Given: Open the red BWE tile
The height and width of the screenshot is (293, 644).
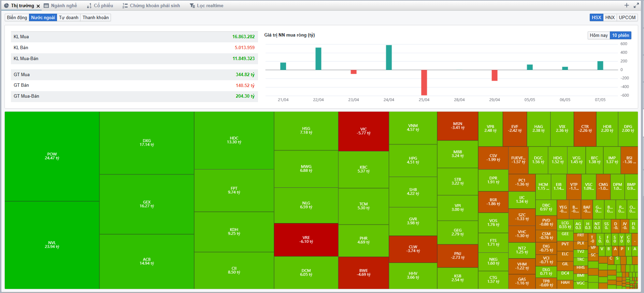Looking at the screenshot, I should click(363, 273).
